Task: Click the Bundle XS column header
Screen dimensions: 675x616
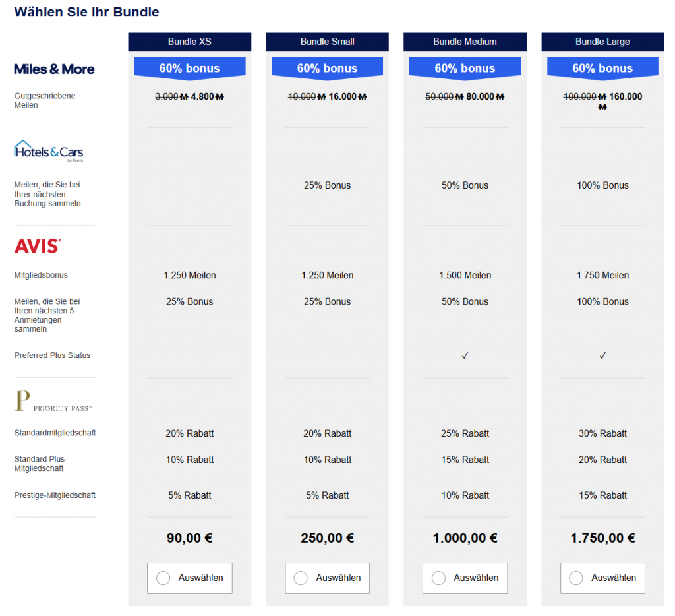Action: [x=189, y=42]
